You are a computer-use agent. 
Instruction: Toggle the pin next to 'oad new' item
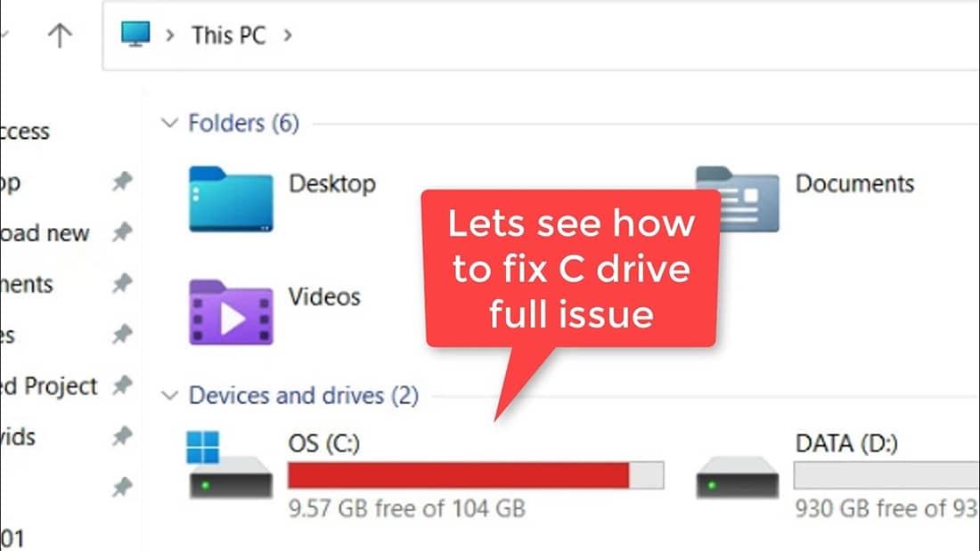[123, 232]
